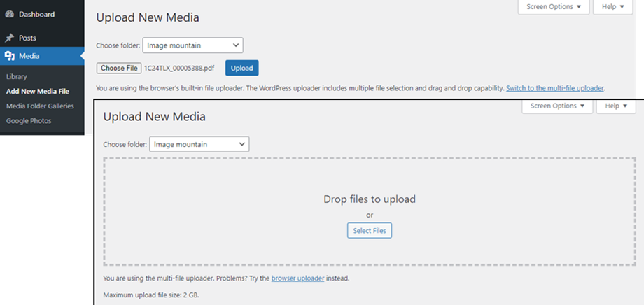The width and height of the screenshot is (644, 305).
Task: Open Choose folder dropdown beside Choose File section
Action: [x=192, y=45]
